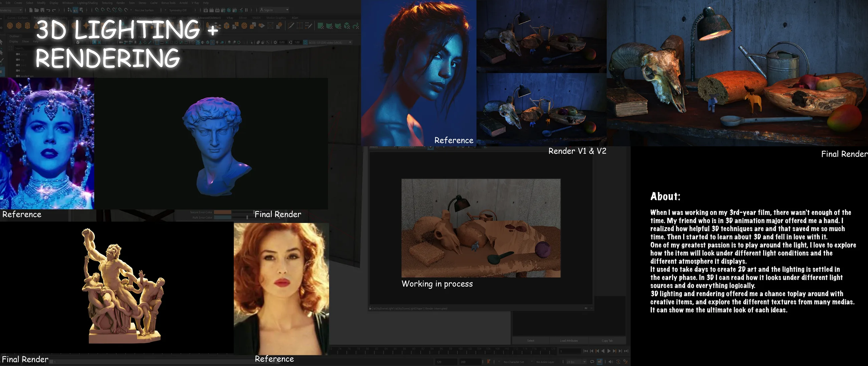Click the Redo arrow icon

[x=54, y=10]
